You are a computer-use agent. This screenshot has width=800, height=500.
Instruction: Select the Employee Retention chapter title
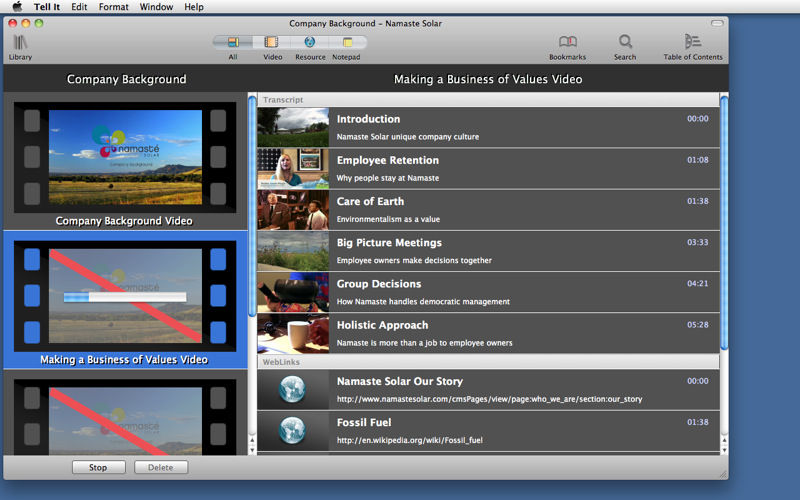click(388, 160)
